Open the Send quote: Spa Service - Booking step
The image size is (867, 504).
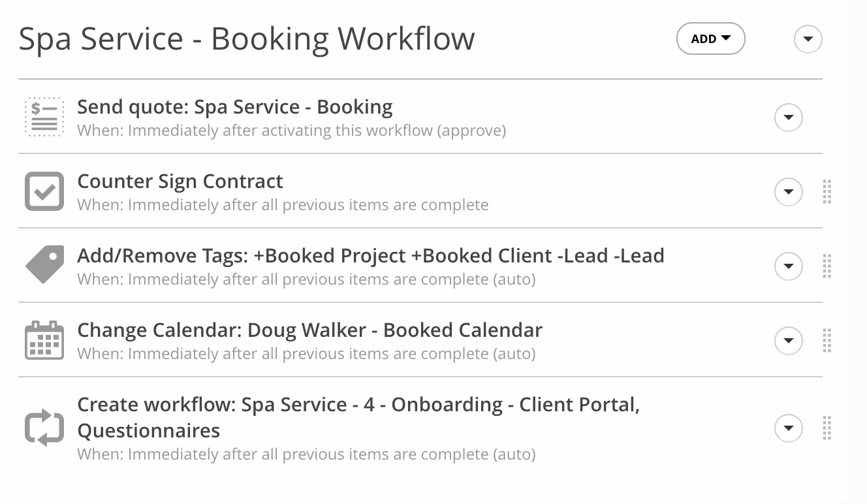click(235, 107)
